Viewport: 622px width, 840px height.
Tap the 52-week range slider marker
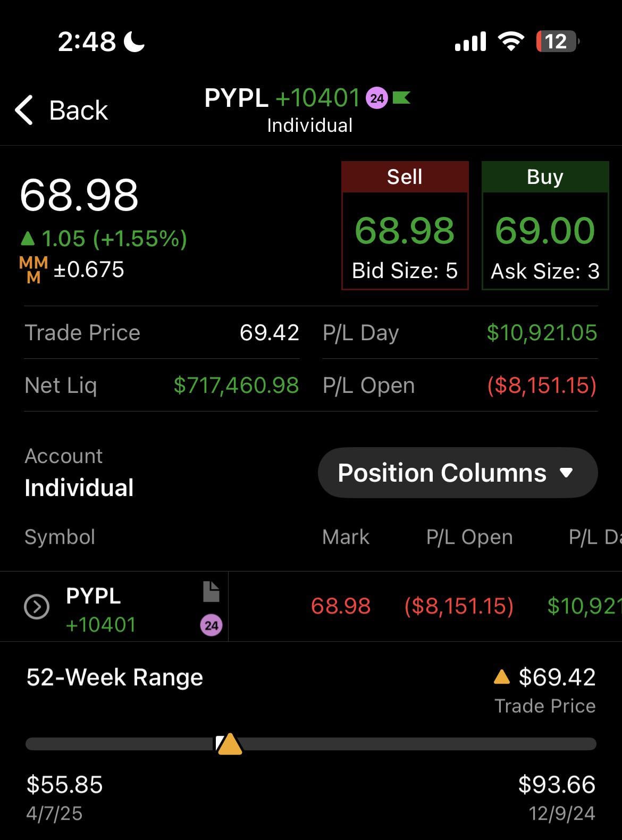229,744
